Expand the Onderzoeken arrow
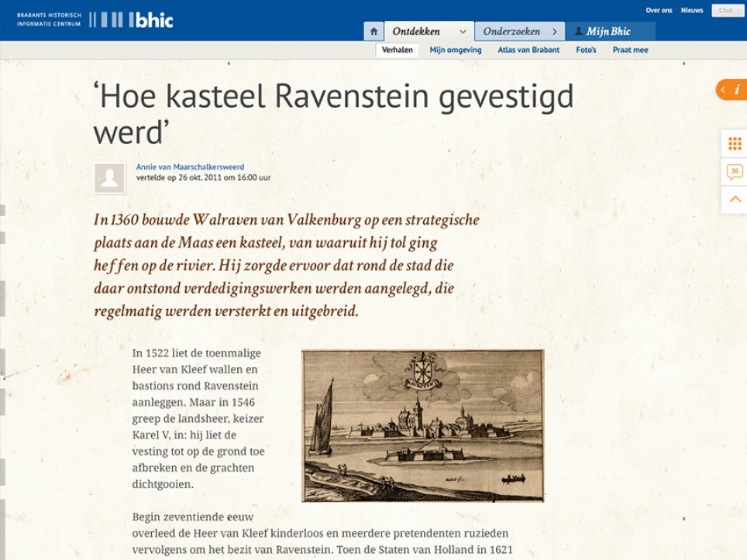The width and height of the screenshot is (747, 560). pos(555,32)
